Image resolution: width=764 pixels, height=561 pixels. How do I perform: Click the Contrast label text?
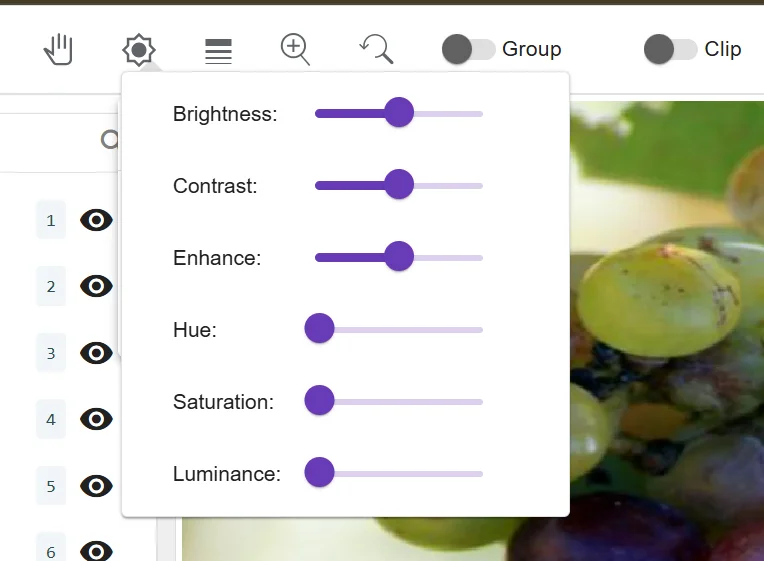tap(215, 186)
